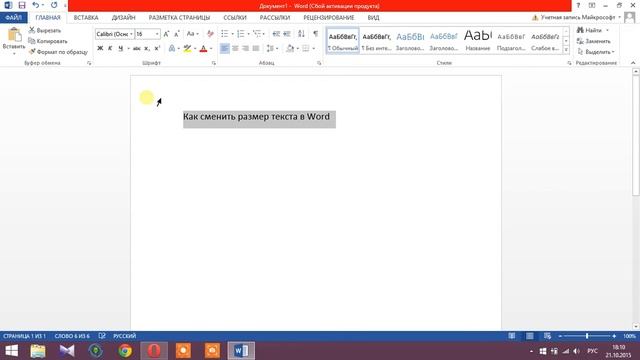Click the shading paint bucket icon
The image size is (640, 360).
click(x=290, y=48)
